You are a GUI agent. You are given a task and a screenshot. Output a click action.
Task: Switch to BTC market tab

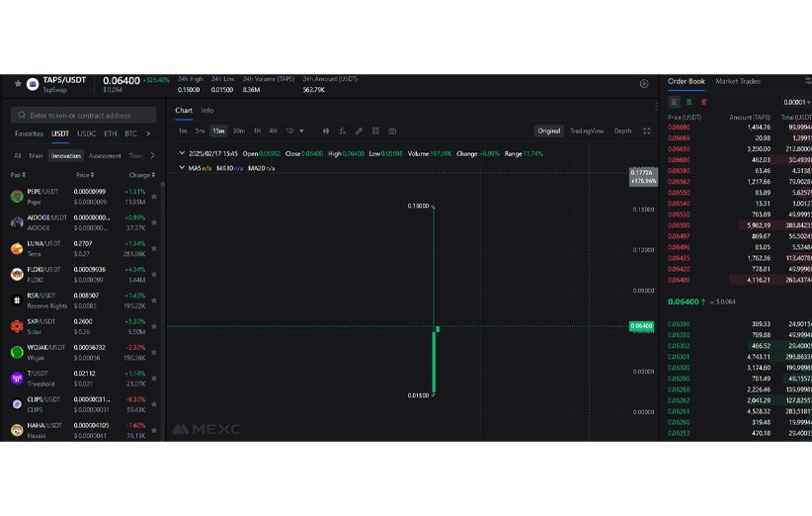click(x=131, y=133)
